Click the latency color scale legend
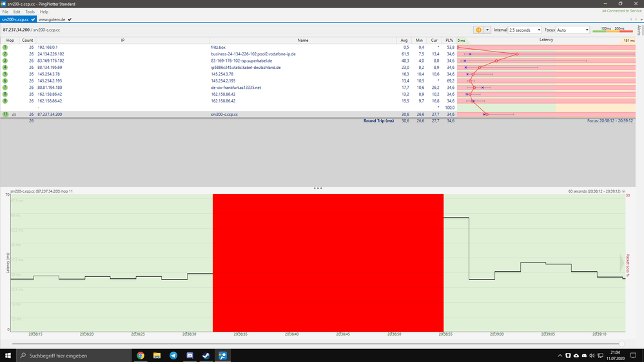This screenshot has width=644, height=362. pyautogui.click(x=613, y=30)
